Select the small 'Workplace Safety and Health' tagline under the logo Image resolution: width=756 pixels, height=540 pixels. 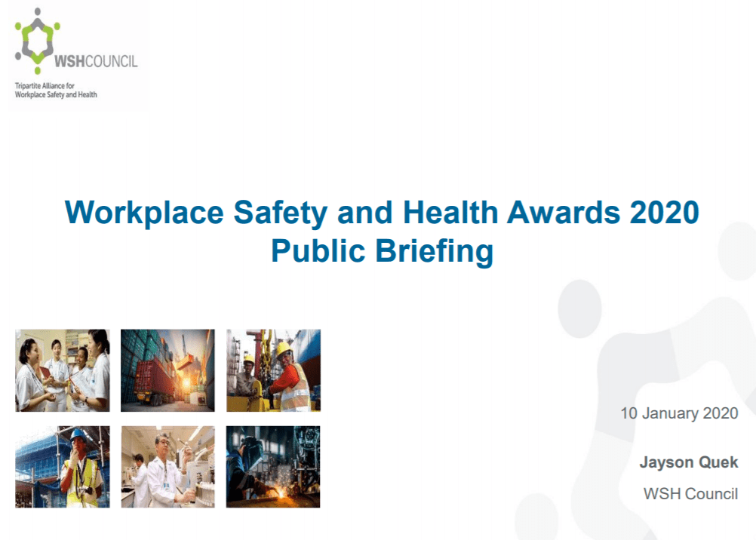56,95
